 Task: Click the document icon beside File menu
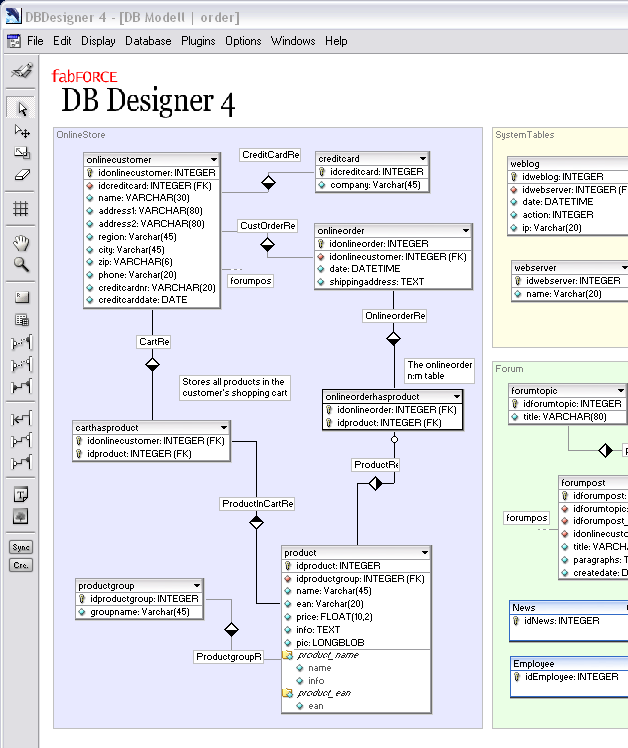click(14, 41)
